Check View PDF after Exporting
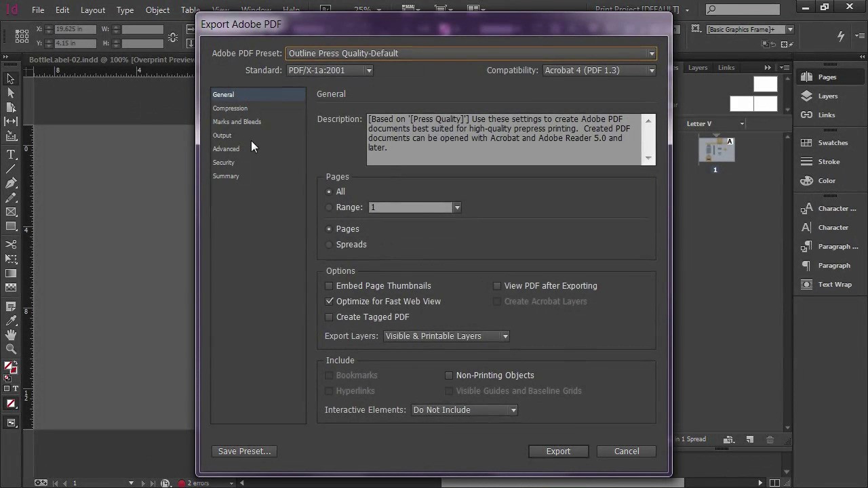The height and width of the screenshot is (488, 868). click(497, 286)
